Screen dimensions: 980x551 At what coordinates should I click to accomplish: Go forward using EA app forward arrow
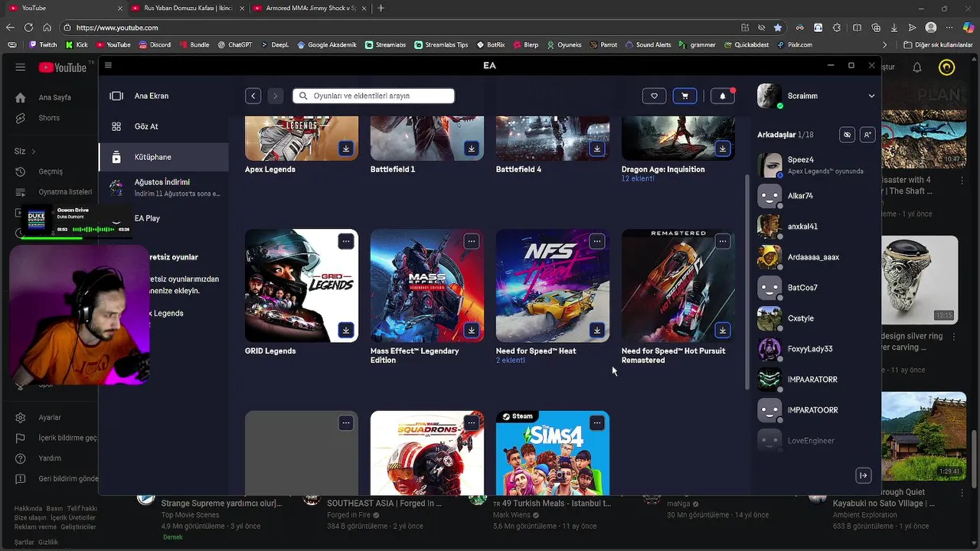click(275, 96)
